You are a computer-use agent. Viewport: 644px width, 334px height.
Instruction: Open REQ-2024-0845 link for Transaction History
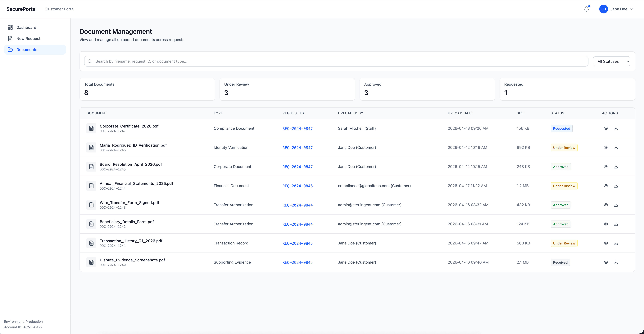pos(297,243)
